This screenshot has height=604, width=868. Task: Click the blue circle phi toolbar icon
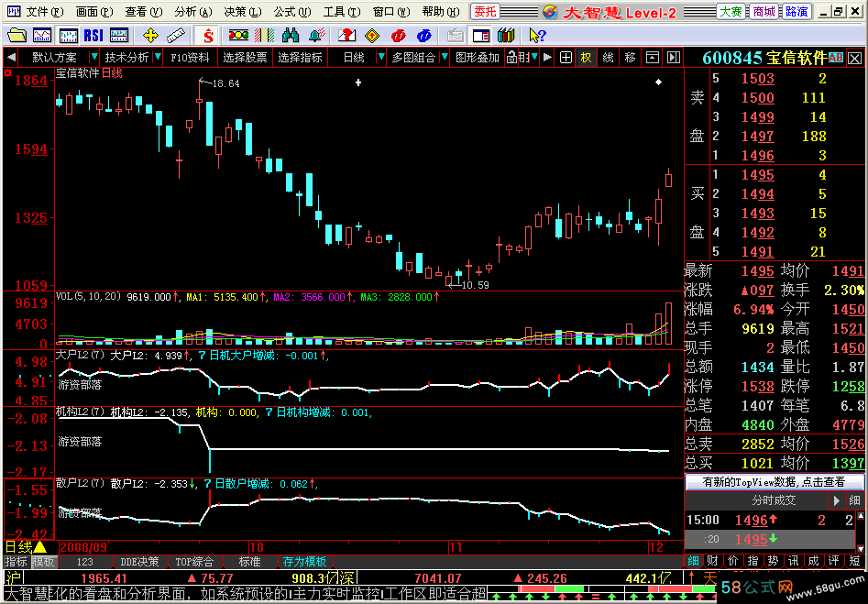(424, 36)
